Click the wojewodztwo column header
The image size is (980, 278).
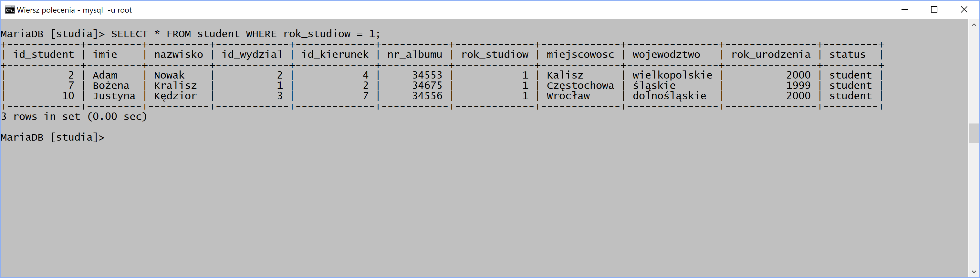point(666,54)
